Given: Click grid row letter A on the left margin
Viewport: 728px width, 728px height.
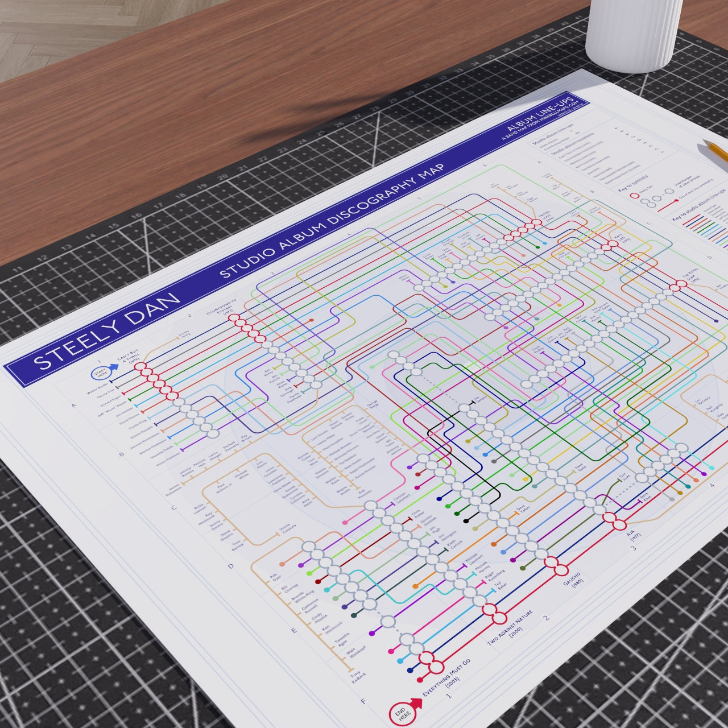Looking at the screenshot, I should coord(73,406).
